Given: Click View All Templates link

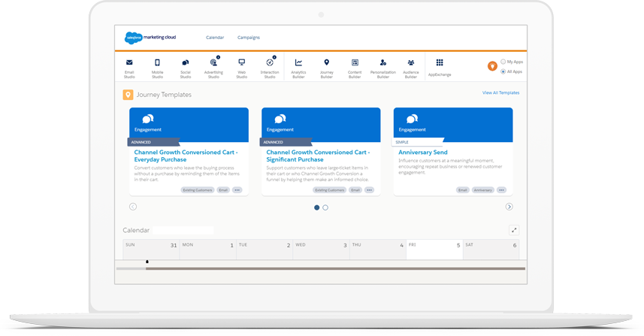Looking at the screenshot, I should [x=500, y=92].
